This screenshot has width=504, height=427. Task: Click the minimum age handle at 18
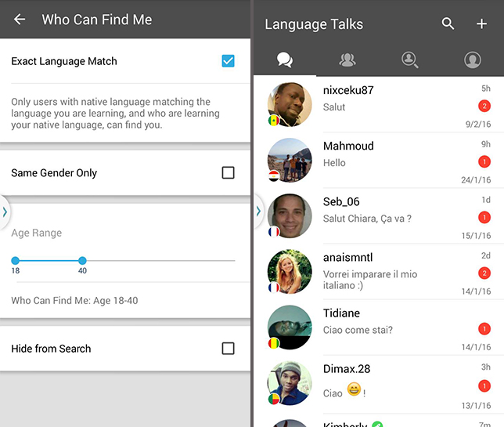(x=15, y=260)
